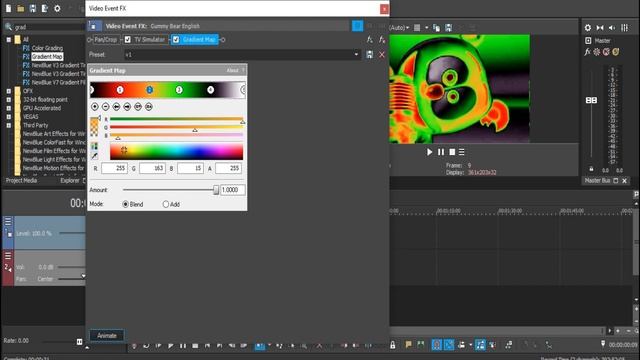
Task: Expand the Third Party folder
Action: pyautogui.click(x=9, y=125)
